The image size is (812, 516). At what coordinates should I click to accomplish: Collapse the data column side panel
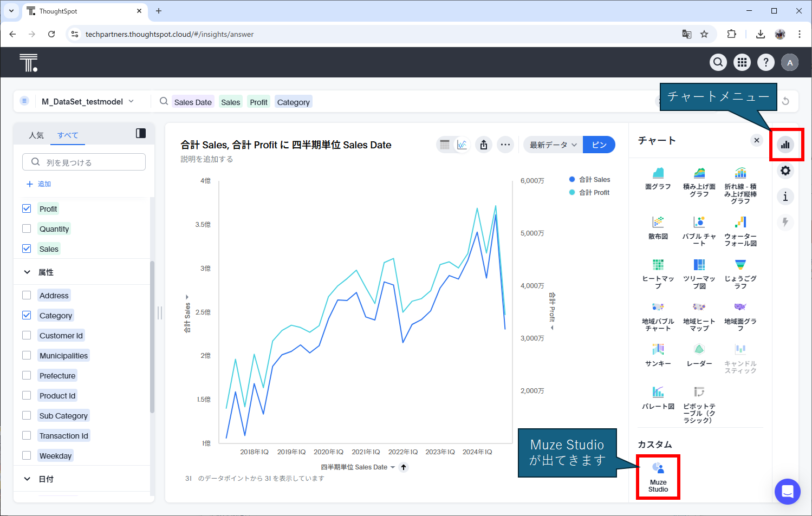[141, 133]
